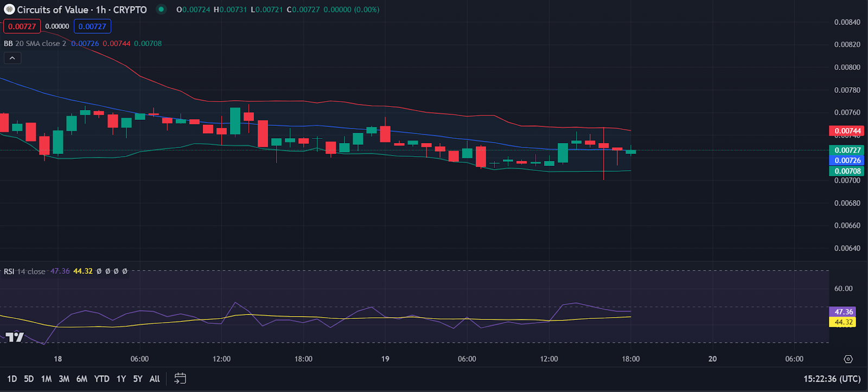Click the red sell price 0.00727 button
The height and width of the screenshot is (392, 868).
click(x=22, y=26)
